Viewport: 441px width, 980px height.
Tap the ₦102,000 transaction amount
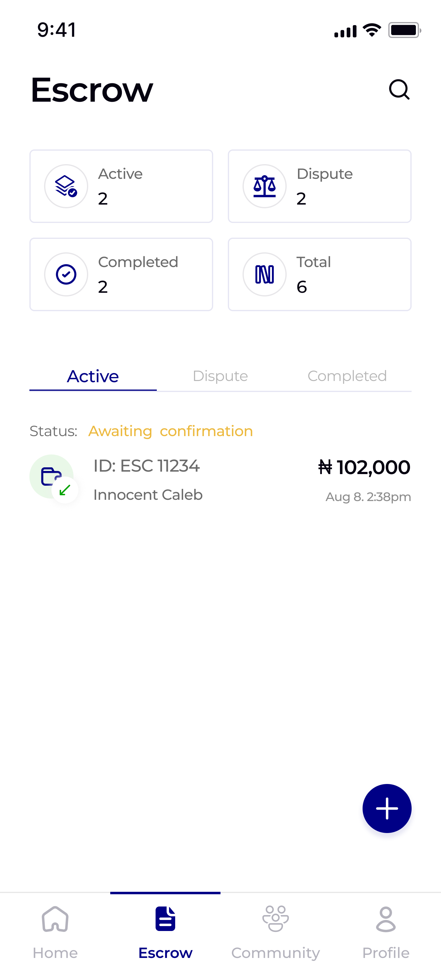coord(364,467)
